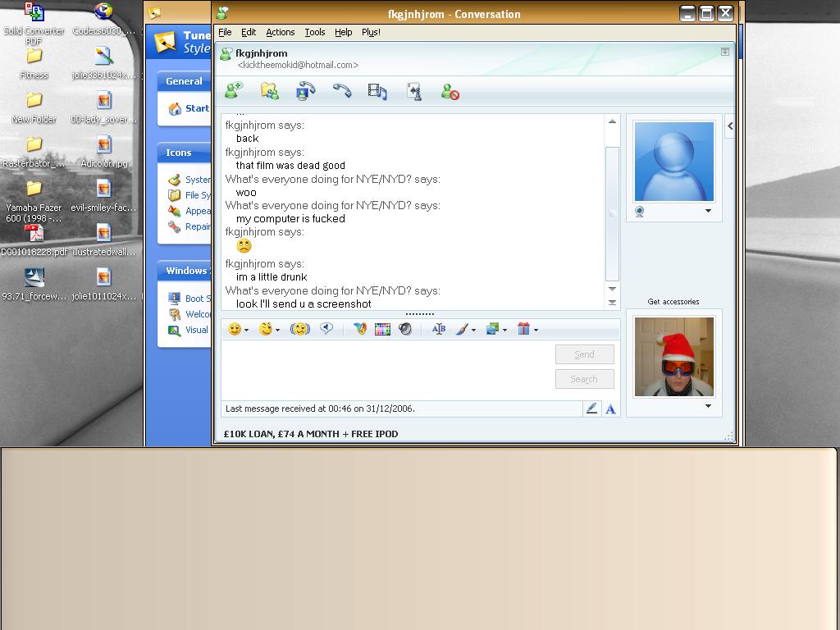Toggle the contact's webcam icon
The height and width of the screenshot is (630, 840).
640,211
